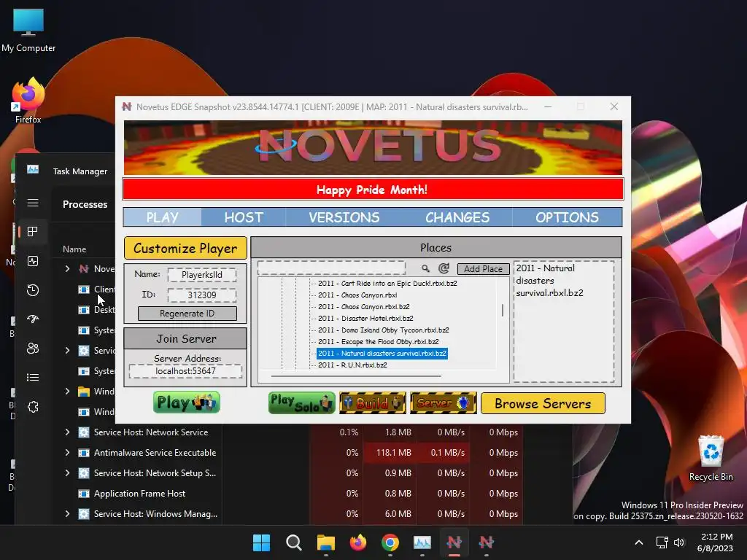Click the Regenerate ID button
The width and height of the screenshot is (747, 560).
(187, 314)
